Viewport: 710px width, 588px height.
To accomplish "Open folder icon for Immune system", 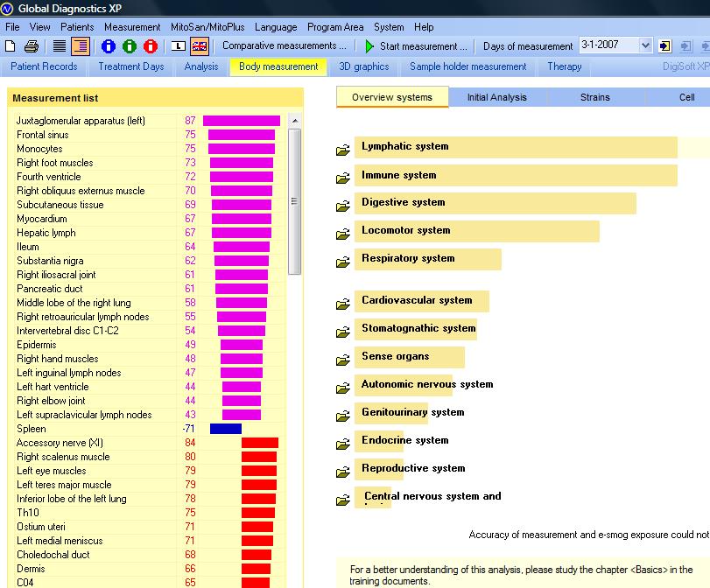I will [343, 178].
